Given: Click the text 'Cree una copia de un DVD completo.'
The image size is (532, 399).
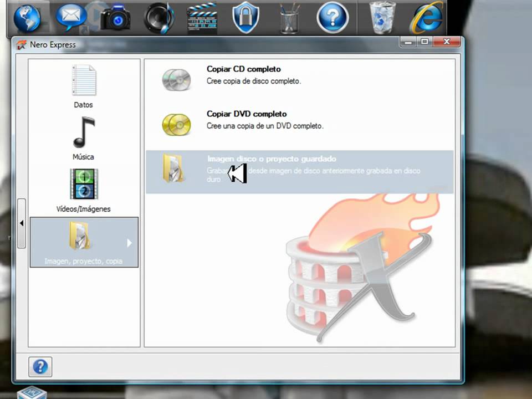Looking at the screenshot, I should point(265,126).
